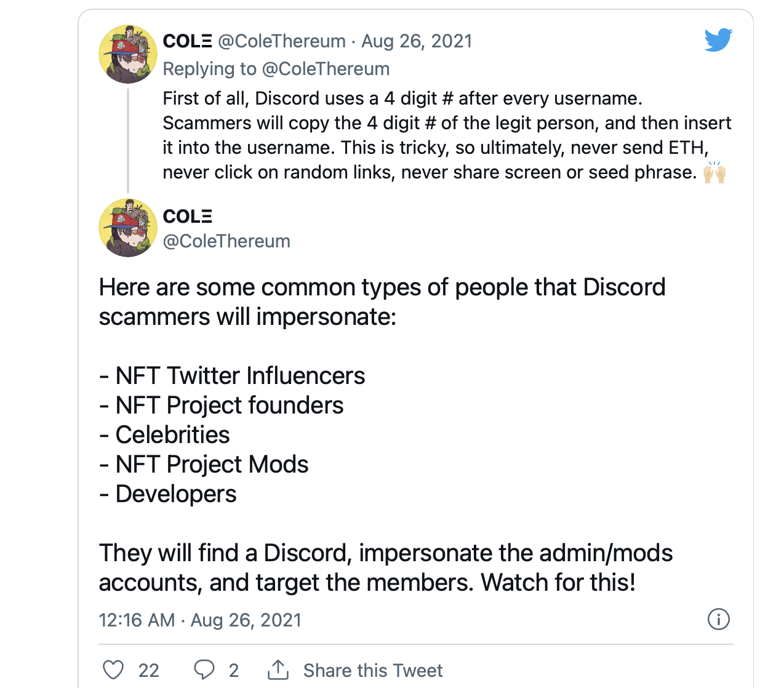Click the 2 replies count

(233, 670)
